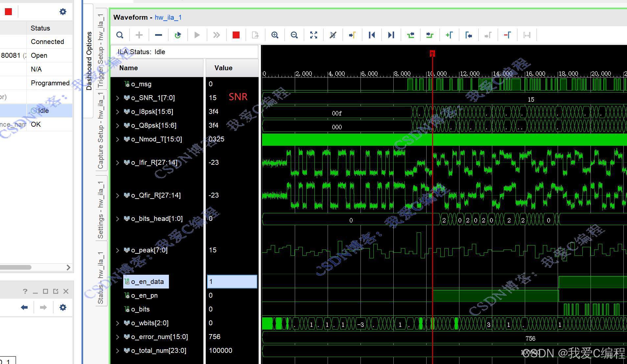This screenshot has height=364, width=627.
Task: Expand the o_total_num[23:0] bus
Action: coord(117,351)
